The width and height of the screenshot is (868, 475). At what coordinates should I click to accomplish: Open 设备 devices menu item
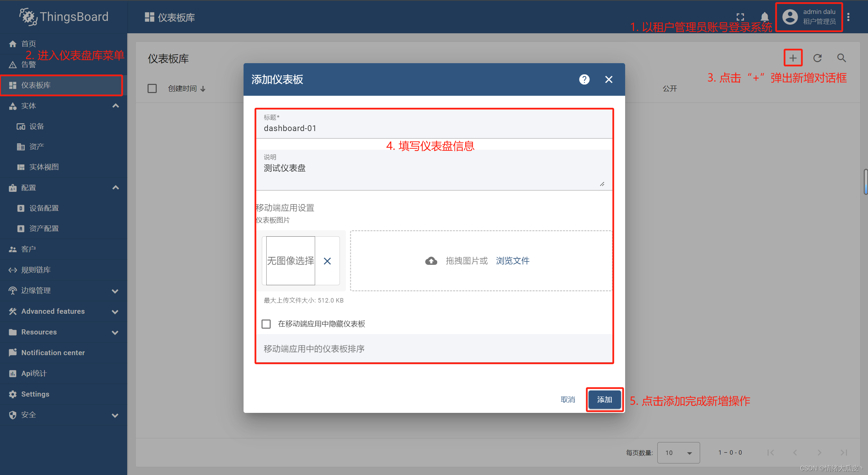tap(63, 126)
